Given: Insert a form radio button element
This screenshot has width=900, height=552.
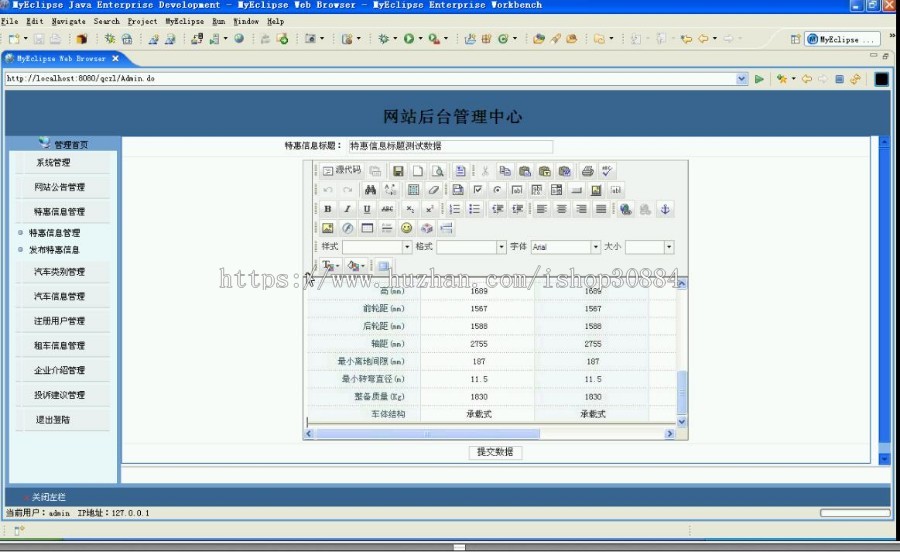Looking at the screenshot, I should (x=497, y=190).
